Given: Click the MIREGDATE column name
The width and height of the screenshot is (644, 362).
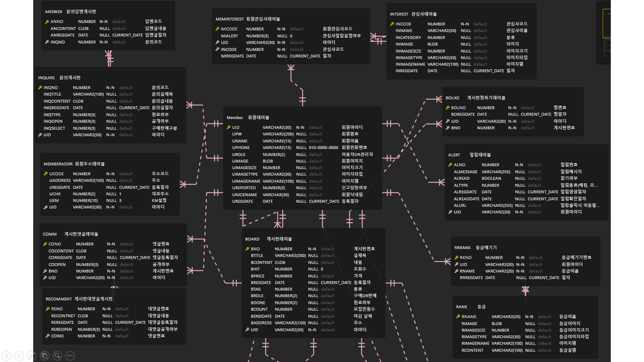Looking at the screenshot, I should (x=232, y=56).
